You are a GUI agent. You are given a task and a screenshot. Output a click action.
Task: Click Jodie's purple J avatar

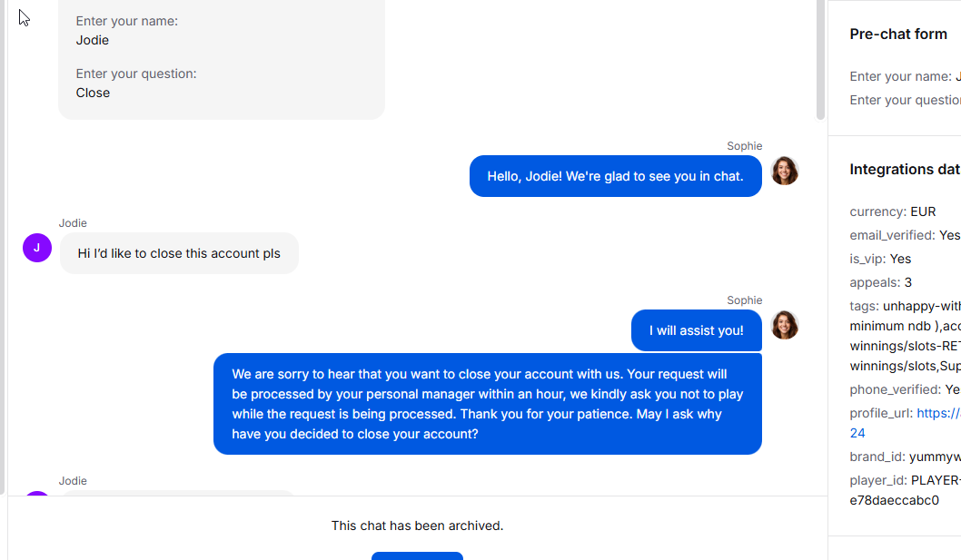37,248
